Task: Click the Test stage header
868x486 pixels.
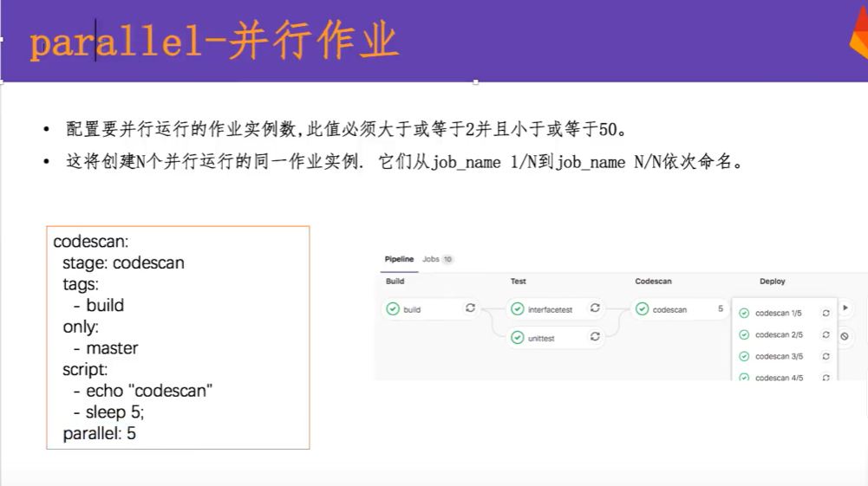Action: coord(519,281)
